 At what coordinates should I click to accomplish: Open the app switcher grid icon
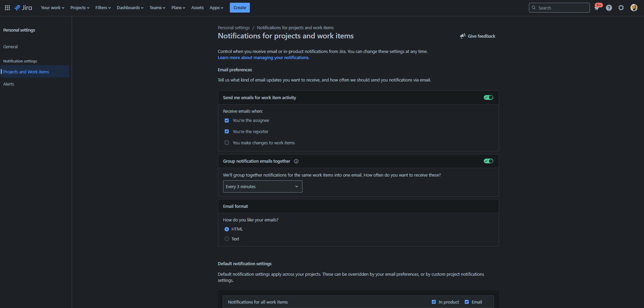coord(7,8)
